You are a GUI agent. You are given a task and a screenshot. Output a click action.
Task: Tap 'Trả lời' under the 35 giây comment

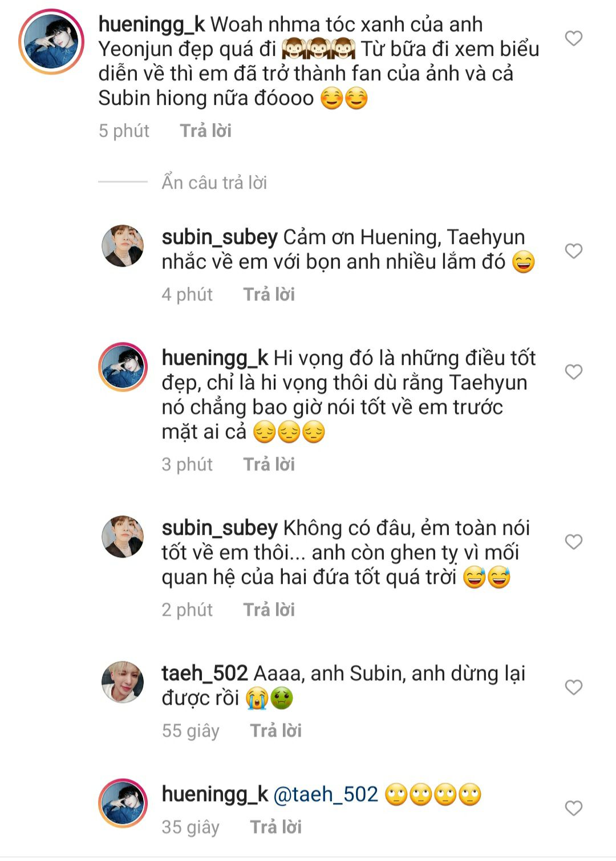tap(275, 827)
